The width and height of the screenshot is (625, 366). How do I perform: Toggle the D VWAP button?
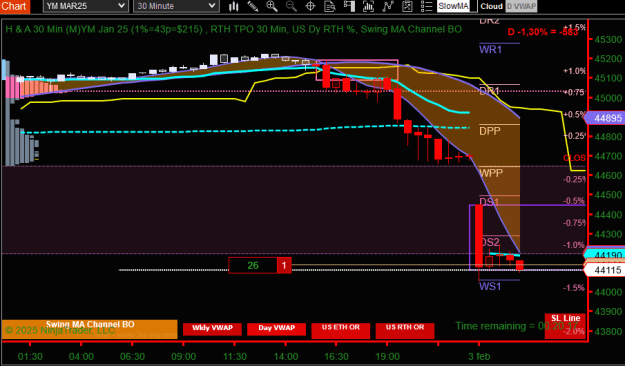pos(521,6)
